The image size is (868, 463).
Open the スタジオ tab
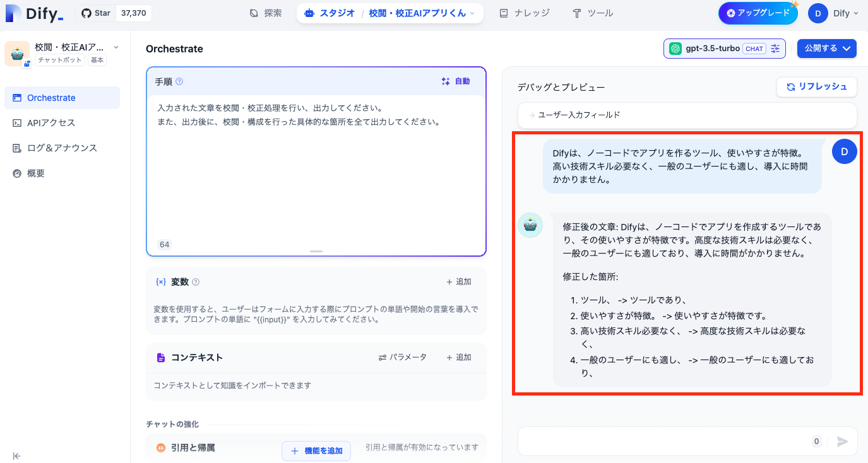tap(329, 13)
